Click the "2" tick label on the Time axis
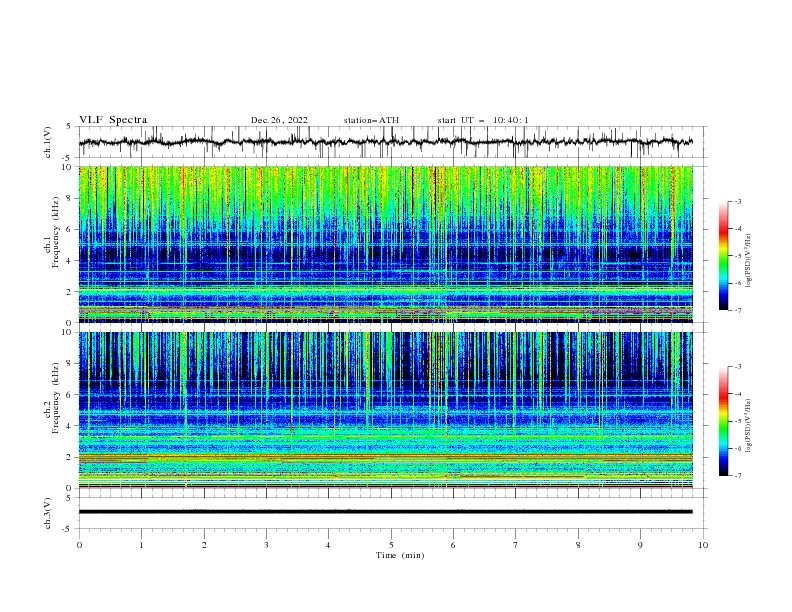The image size is (792, 612). click(x=204, y=545)
